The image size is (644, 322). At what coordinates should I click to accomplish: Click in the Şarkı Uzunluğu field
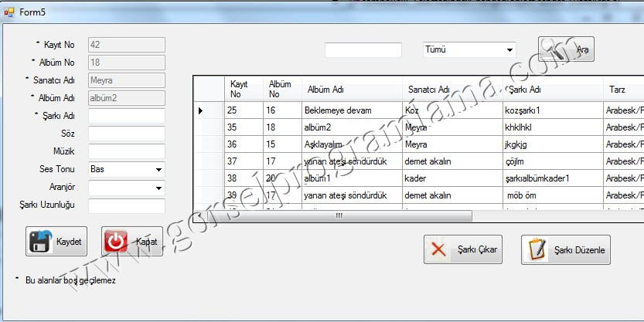(127, 206)
